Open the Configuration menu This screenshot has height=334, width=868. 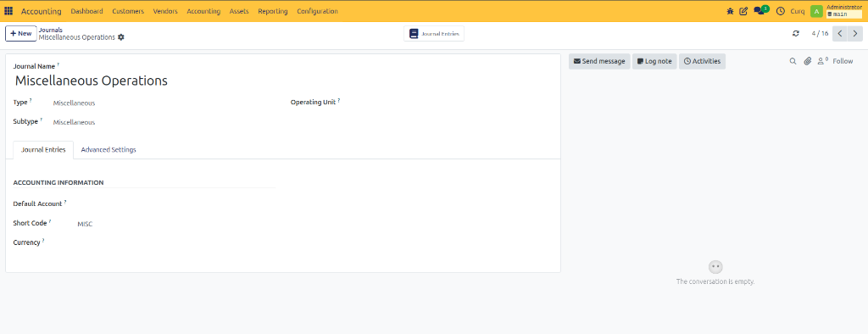(317, 11)
